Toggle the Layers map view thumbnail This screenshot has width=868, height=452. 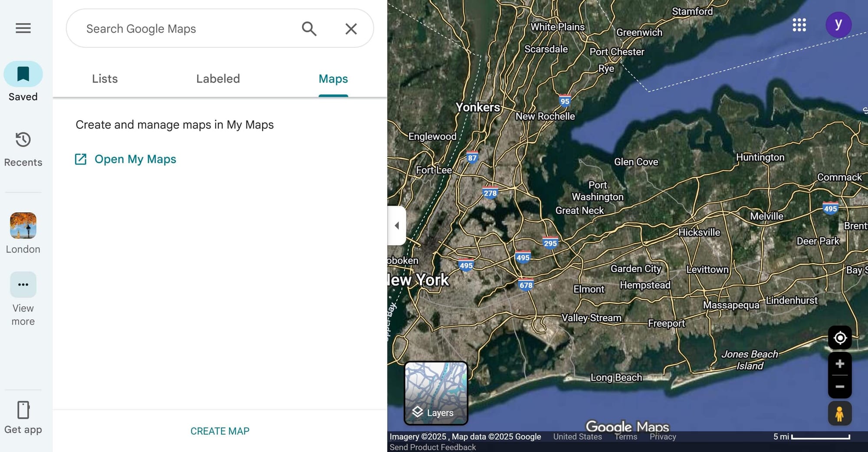click(x=436, y=393)
